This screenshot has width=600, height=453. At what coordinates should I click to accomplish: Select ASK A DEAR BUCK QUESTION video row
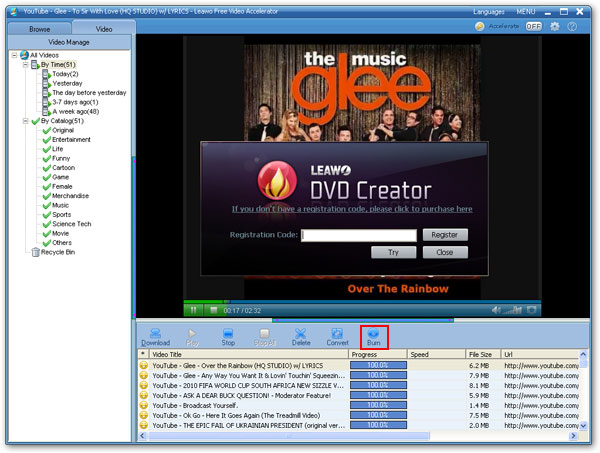tap(359, 395)
